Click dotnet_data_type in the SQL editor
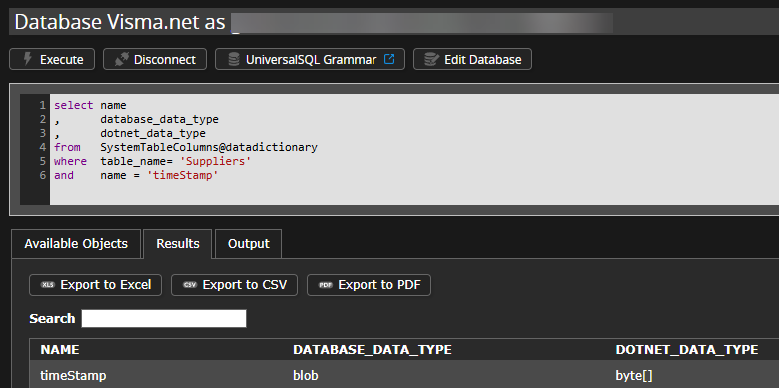Image resolution: width=779 pixels, height=388 pixels. tap(153, 134)
